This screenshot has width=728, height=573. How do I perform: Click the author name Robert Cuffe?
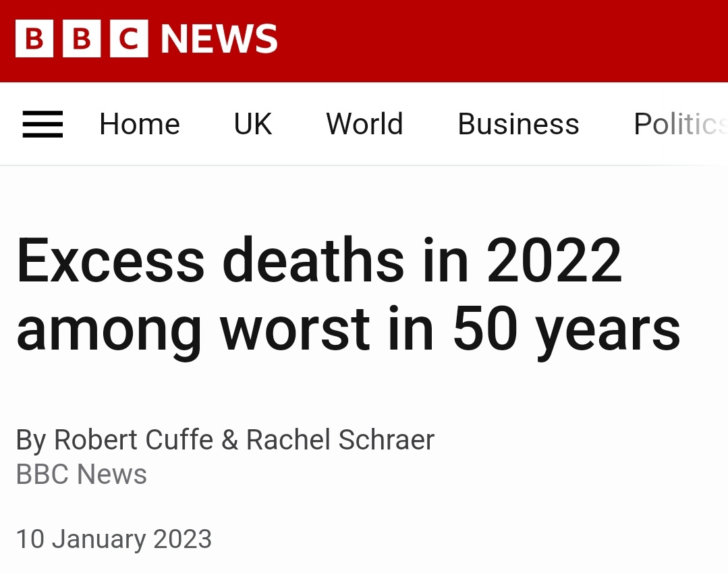point(134,440)
